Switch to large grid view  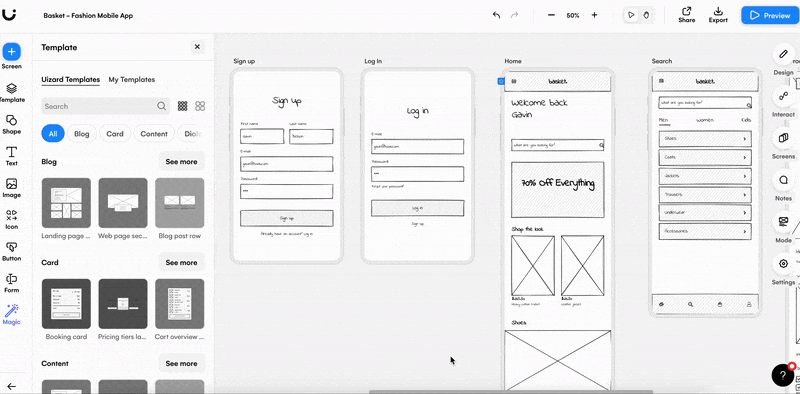click(x=200, y=106)
